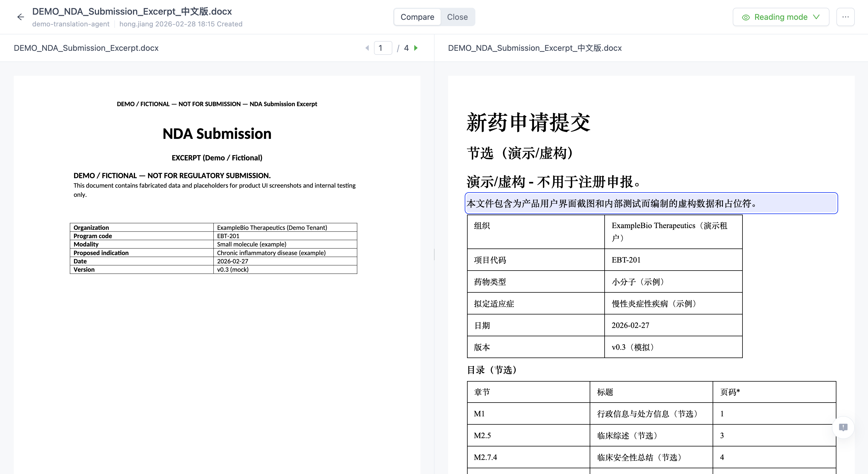Click the eye icon in Reading mode

point(746,17)
